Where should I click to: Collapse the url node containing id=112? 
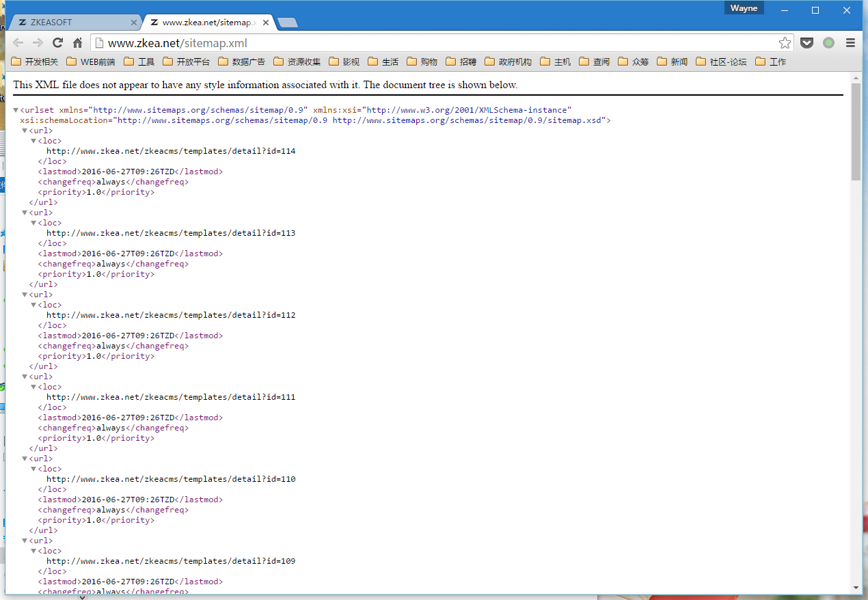pos(25,295)
